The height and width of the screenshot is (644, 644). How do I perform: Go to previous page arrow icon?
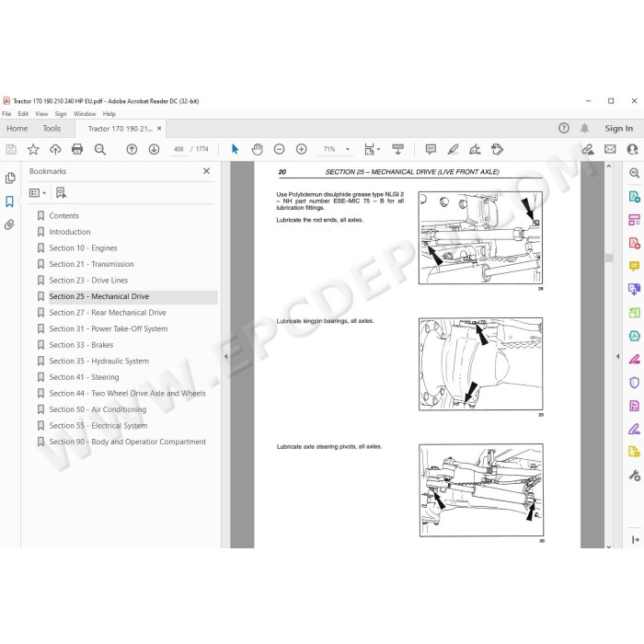point(132,149)
